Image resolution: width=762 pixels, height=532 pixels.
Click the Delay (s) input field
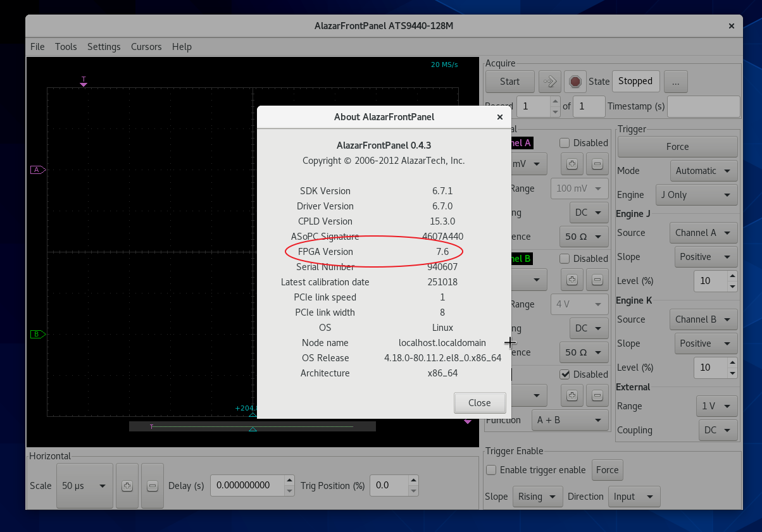(x=247, y=486)
